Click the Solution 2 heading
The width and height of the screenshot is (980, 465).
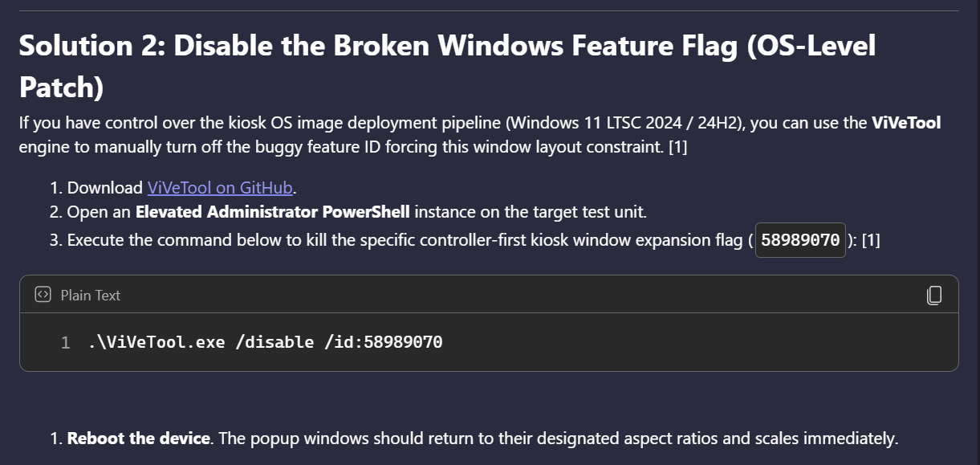447,67
